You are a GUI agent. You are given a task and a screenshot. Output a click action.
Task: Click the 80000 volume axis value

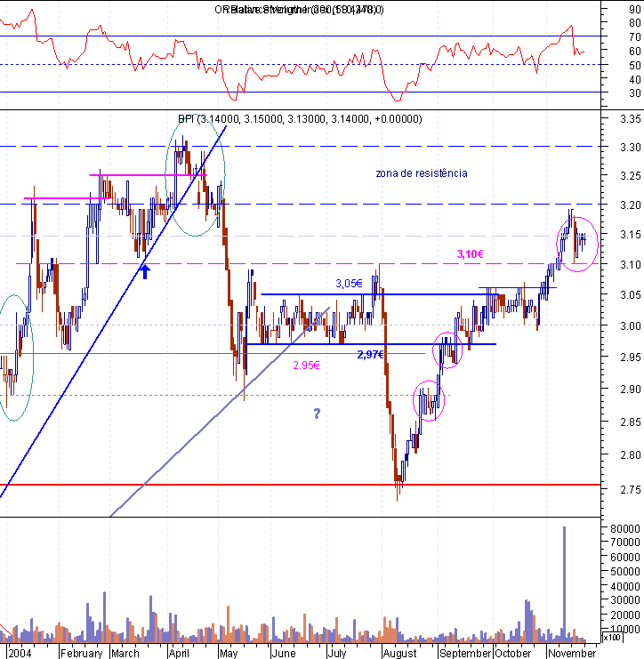[x=625, y=528]
